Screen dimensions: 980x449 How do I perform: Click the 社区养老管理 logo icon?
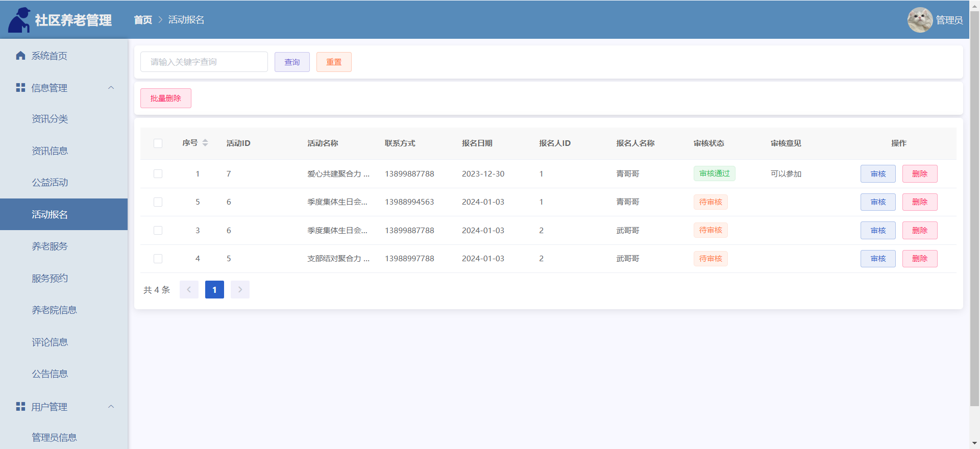click(x=19, y=20)
